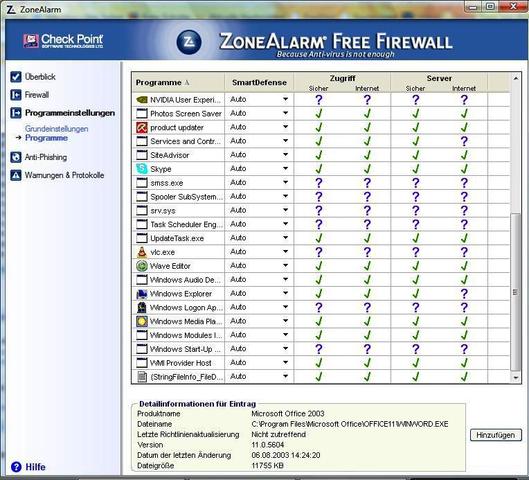
Task: Click the vlc.exe cone icon
Action: point(142,252)
